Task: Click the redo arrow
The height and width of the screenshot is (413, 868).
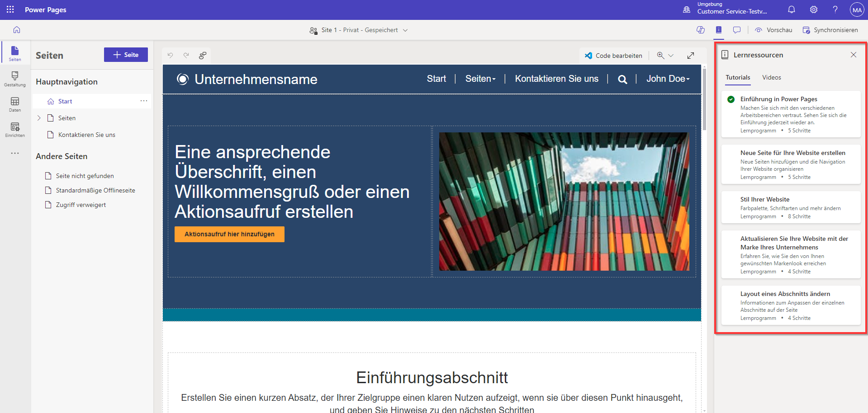Action: 186,55
